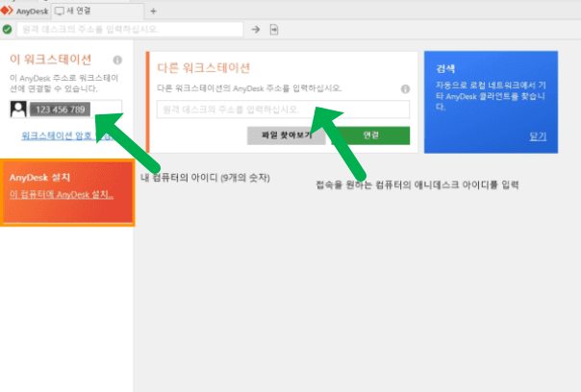
Task: Focus the top remote desk address bar
Action: pos(130,29)
